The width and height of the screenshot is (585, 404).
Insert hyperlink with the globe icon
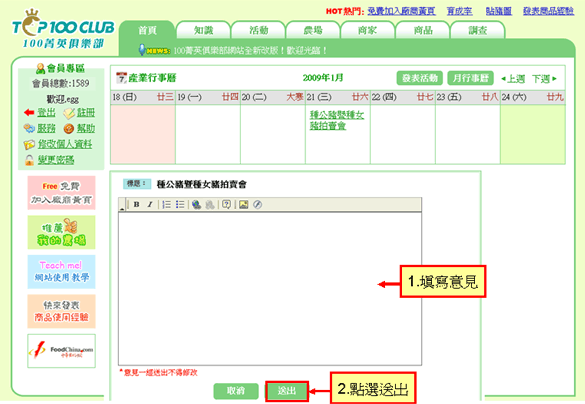pyautogui.click(x=196, y=204)
